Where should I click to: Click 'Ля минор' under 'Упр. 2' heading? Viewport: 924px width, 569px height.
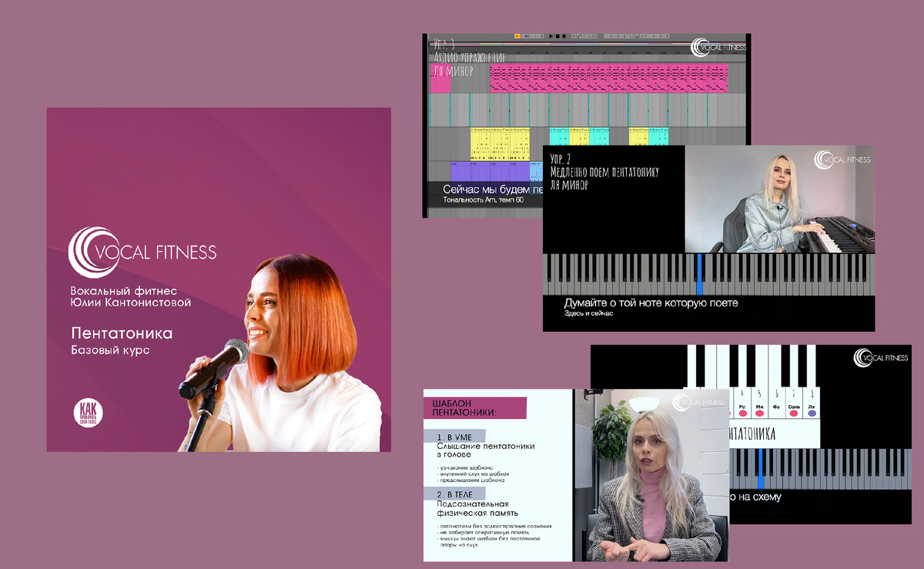pos(569,186)
